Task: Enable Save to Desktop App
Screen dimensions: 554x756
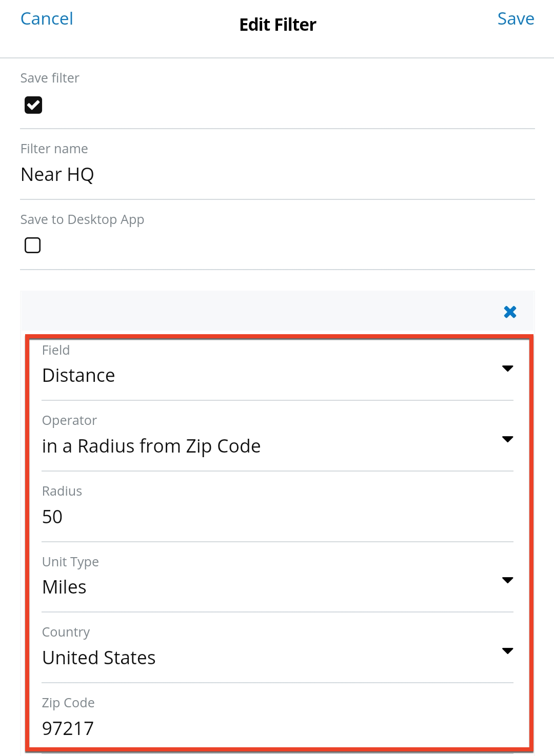Action: [32, 245]
